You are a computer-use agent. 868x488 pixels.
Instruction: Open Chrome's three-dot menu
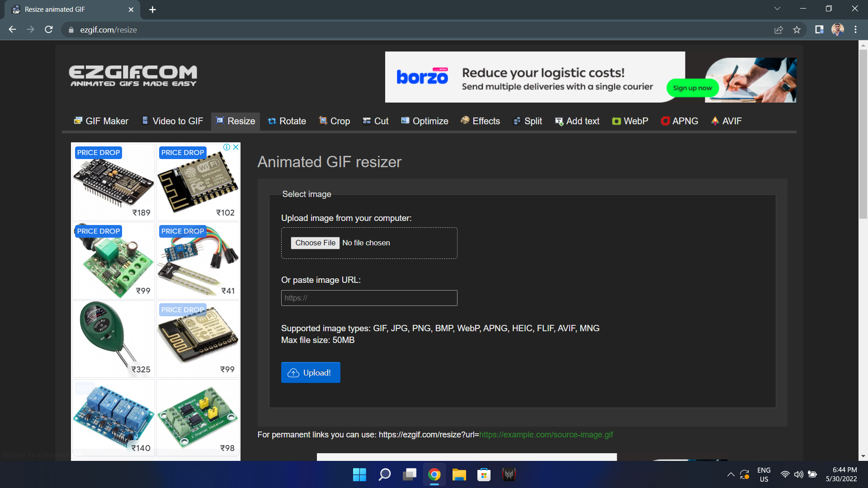[855, 29]
